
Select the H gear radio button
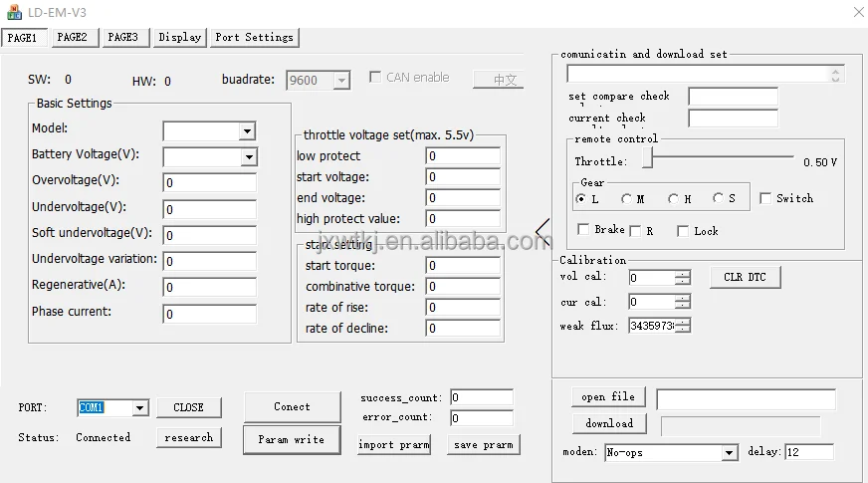[x=673, y=198]
